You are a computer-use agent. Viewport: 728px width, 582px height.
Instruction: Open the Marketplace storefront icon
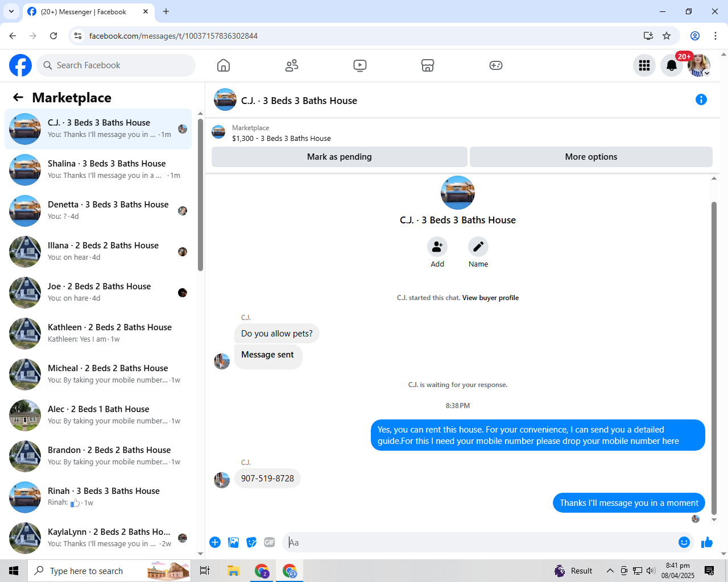[428, 65]
